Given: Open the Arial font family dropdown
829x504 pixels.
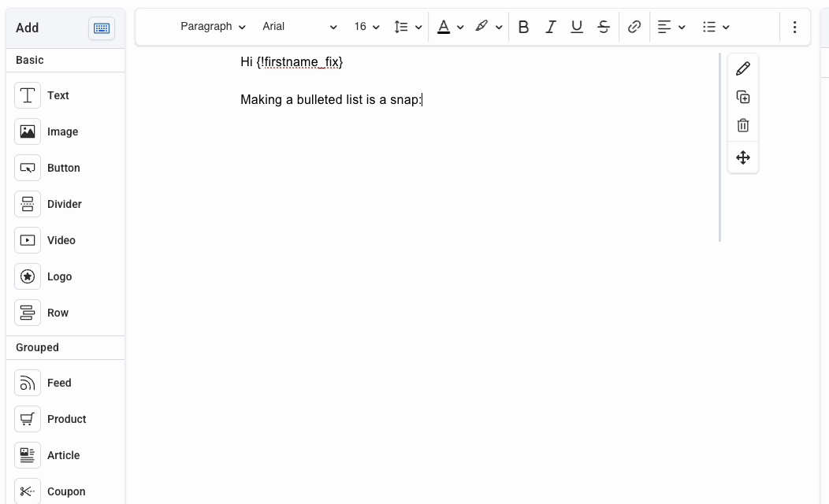Looking at the screenshot, I should 299,26.
